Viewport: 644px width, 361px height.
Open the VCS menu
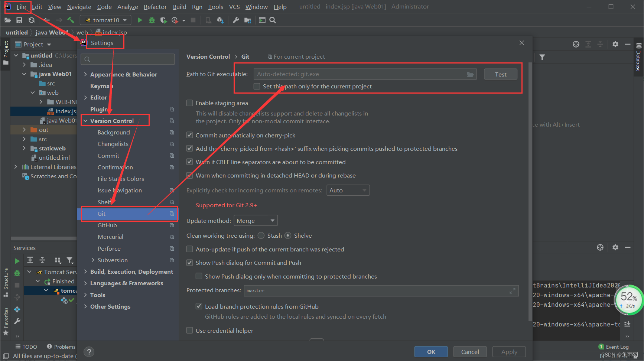(234, 7)
